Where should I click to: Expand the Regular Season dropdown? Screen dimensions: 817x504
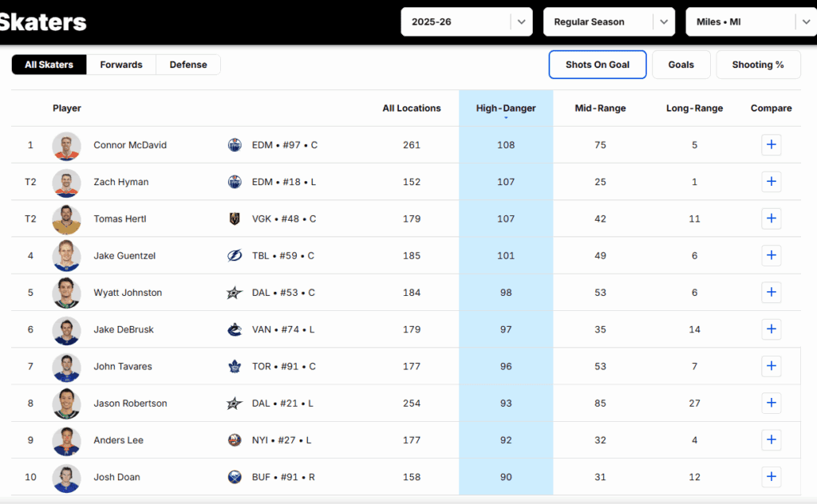click(609, 22)
